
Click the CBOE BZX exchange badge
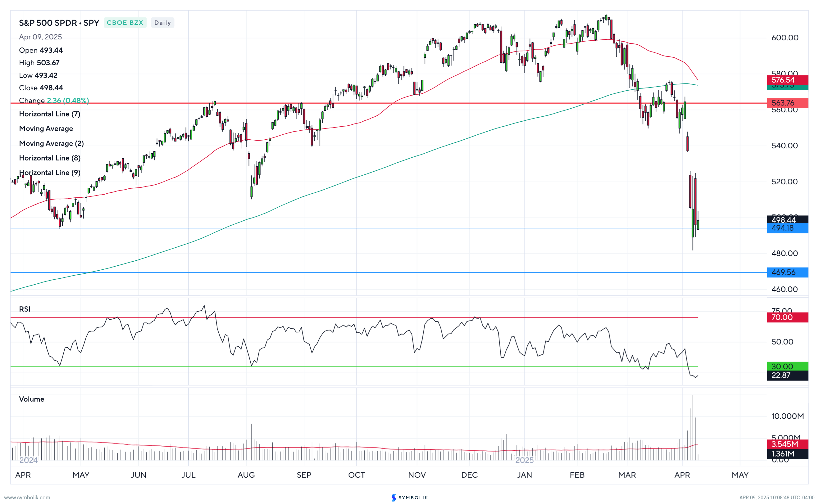(x=125, y=23)
